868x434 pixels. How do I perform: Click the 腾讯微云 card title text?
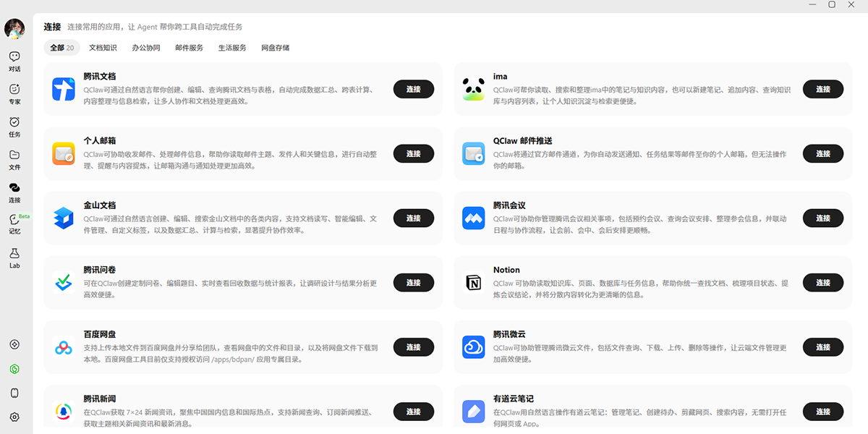tap(510, 334)
